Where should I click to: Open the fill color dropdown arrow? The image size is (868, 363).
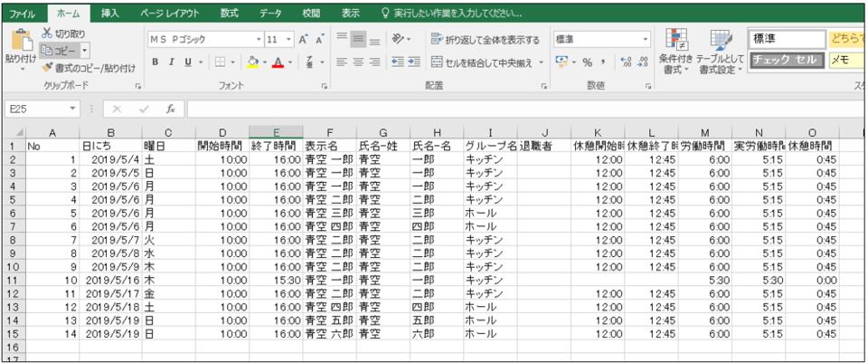click(x=263, y=62)
